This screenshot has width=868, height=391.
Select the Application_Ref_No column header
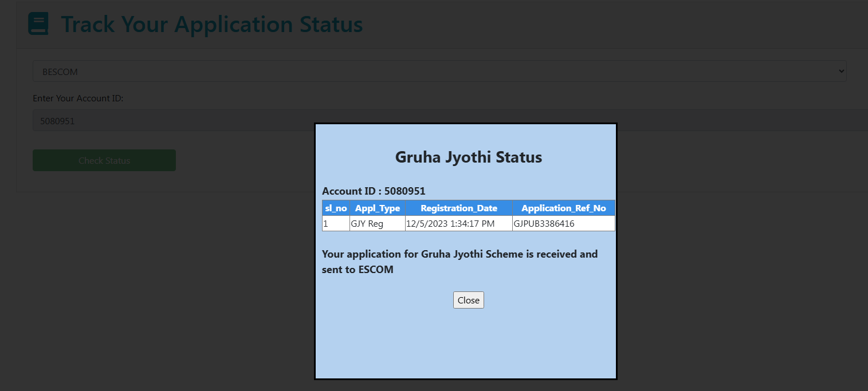point(563,208)
